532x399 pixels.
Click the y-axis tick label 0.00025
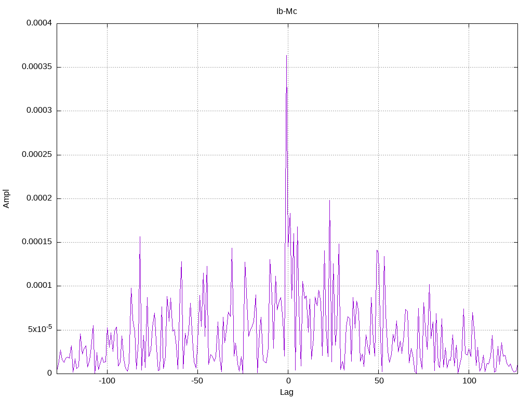pos(37,155)
